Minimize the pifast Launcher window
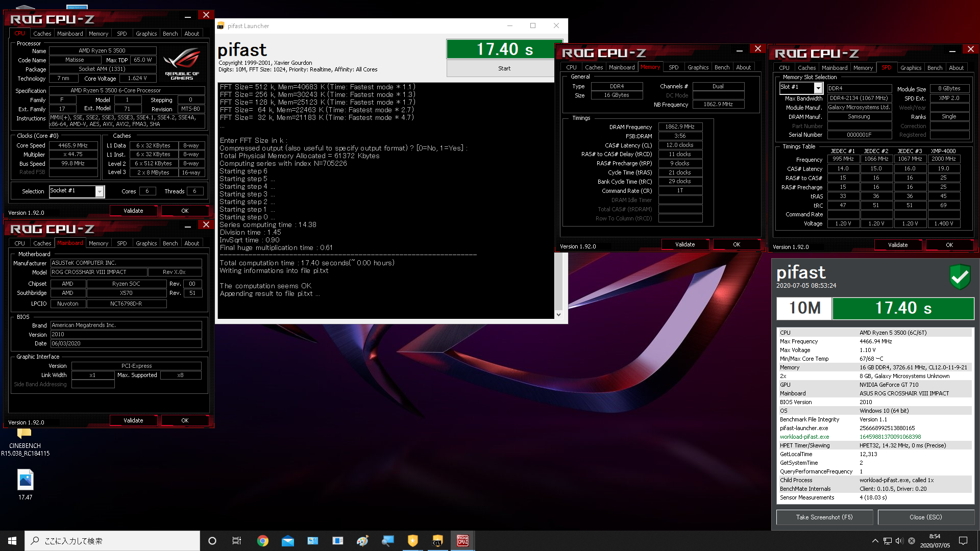The height and width of the screenshot is (551, 980). pyautogui.click(x=509, y=26)
